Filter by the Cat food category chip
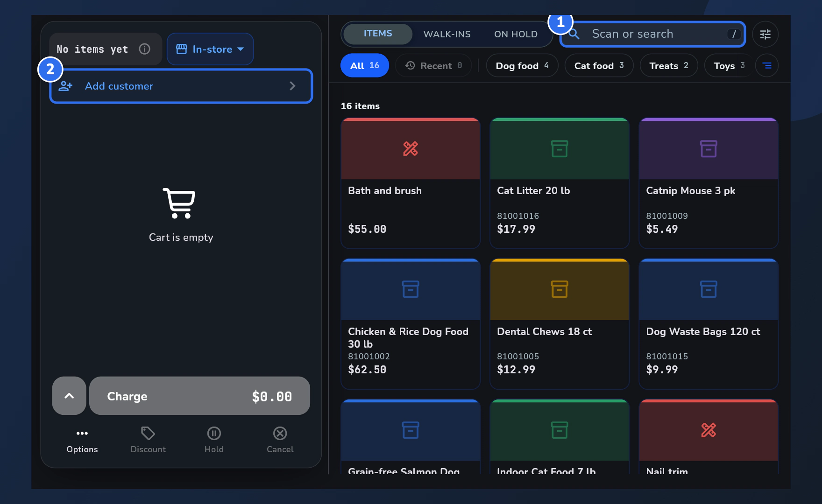 point(599,66)
